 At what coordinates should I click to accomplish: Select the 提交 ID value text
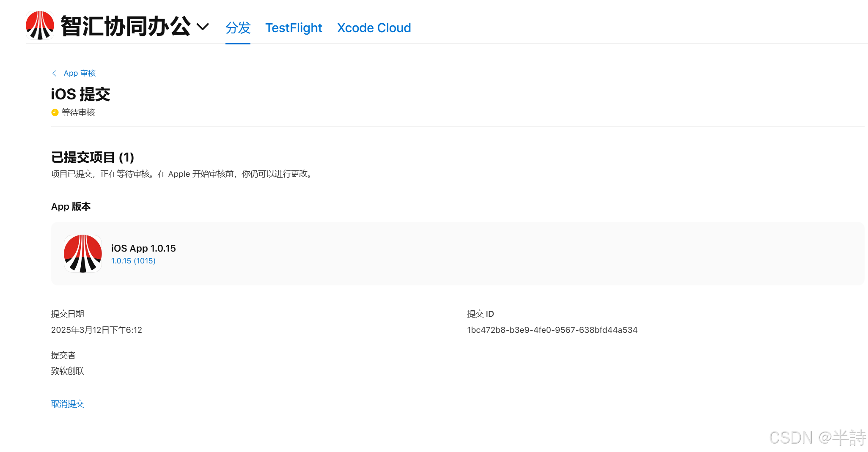click(x=552, y=330)
